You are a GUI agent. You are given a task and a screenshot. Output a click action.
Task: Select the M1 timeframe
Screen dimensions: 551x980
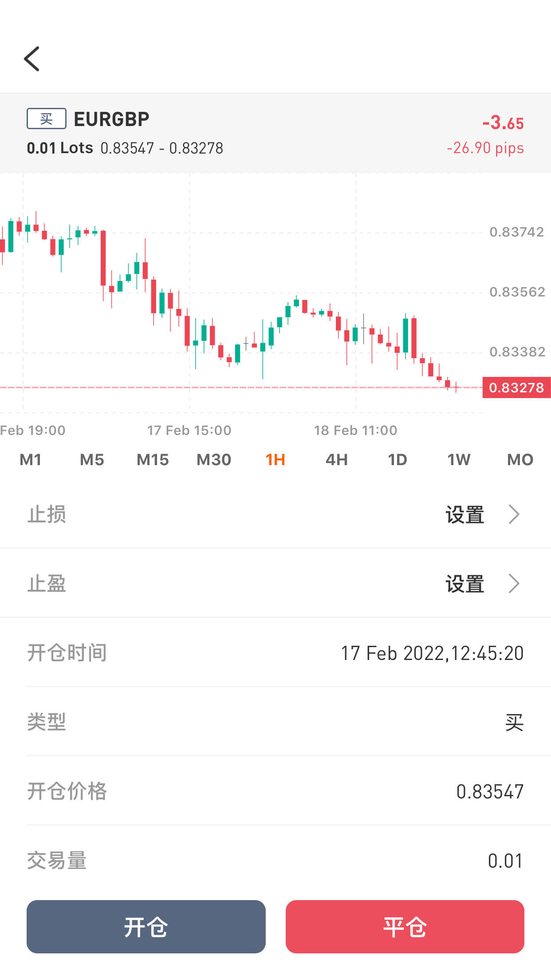(31, 459)
